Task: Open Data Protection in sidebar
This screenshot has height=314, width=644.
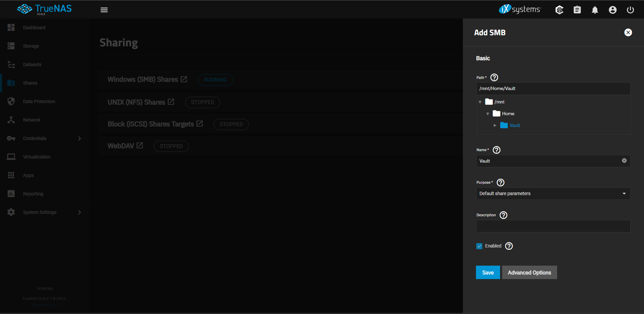Action: click(x=45, y=101)
